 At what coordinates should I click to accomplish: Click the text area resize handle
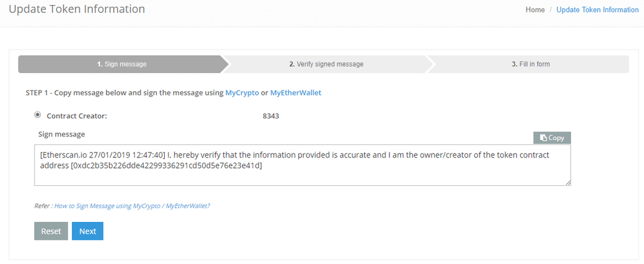point(568,182)
